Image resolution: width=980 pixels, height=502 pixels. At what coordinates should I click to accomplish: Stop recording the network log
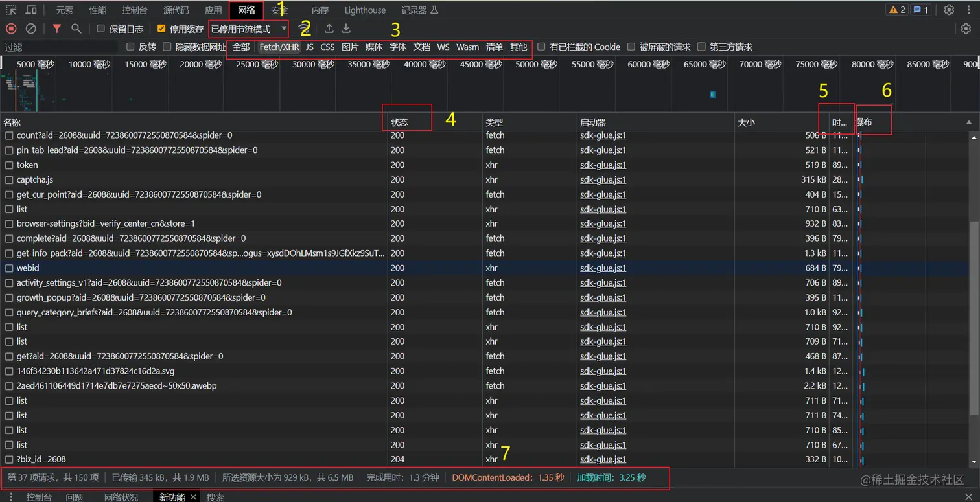point(11,29)
